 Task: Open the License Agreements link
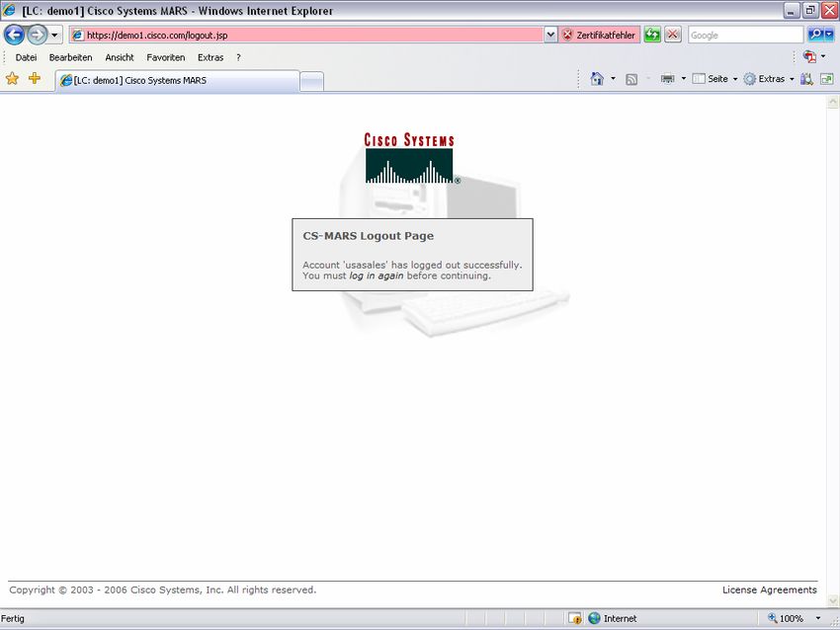769,590
